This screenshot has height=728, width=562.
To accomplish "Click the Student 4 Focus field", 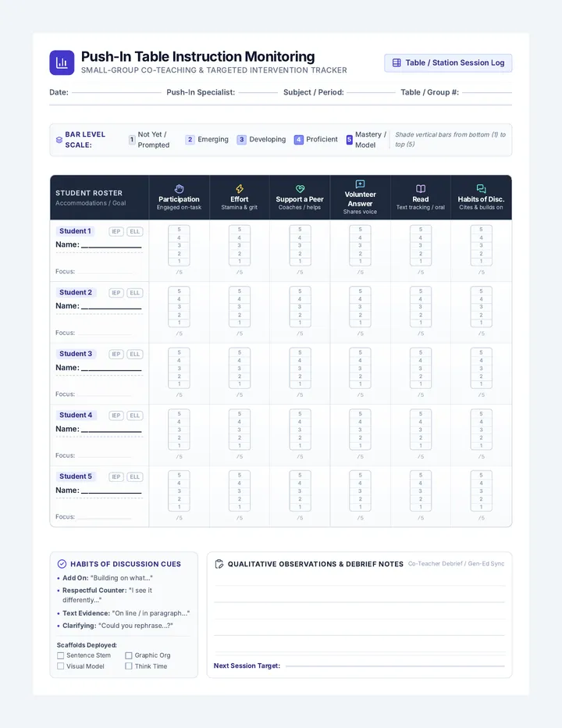I will (104, 455).
